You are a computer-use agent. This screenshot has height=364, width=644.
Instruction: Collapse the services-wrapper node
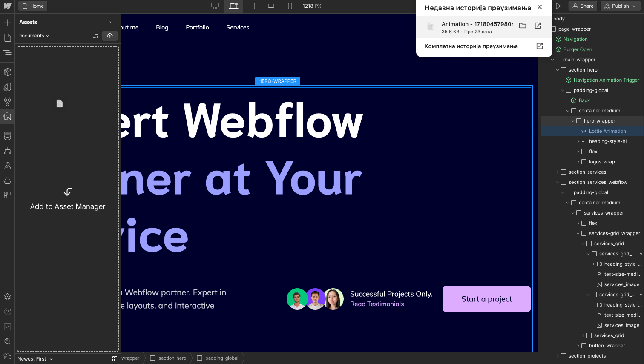click(x=573, y=213)
